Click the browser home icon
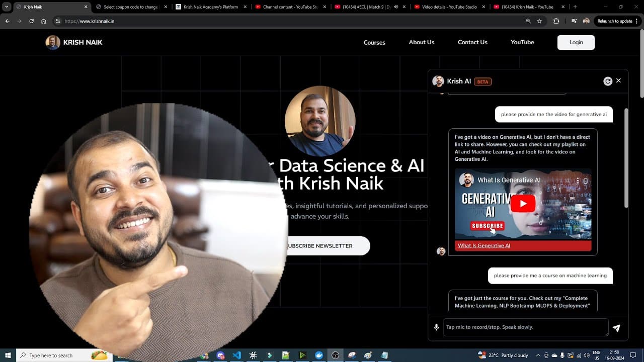The height and width of the screenshot is (362, 644). (44, 21)
